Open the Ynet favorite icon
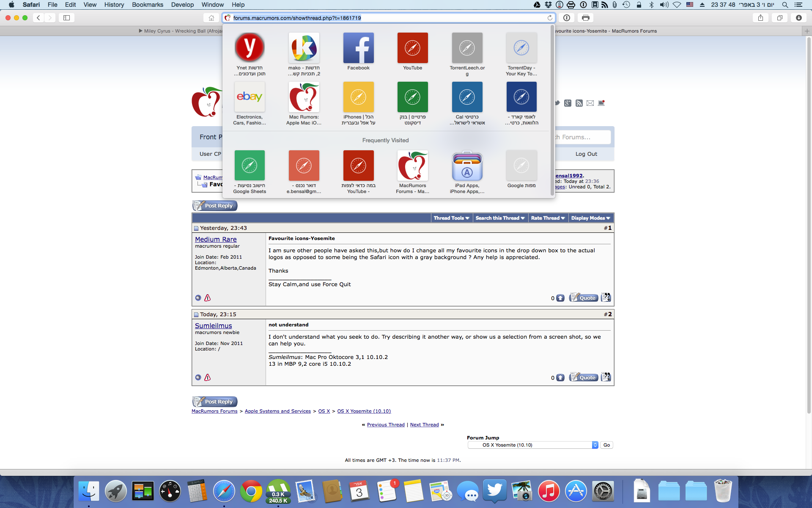The height and width of the screenshot is (508, 812). coord(250,48)
